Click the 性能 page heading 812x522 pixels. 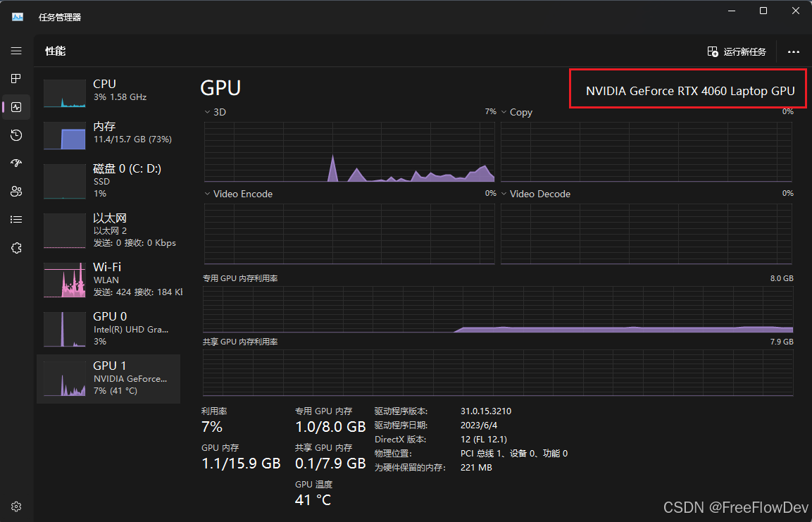coord(56,51)
